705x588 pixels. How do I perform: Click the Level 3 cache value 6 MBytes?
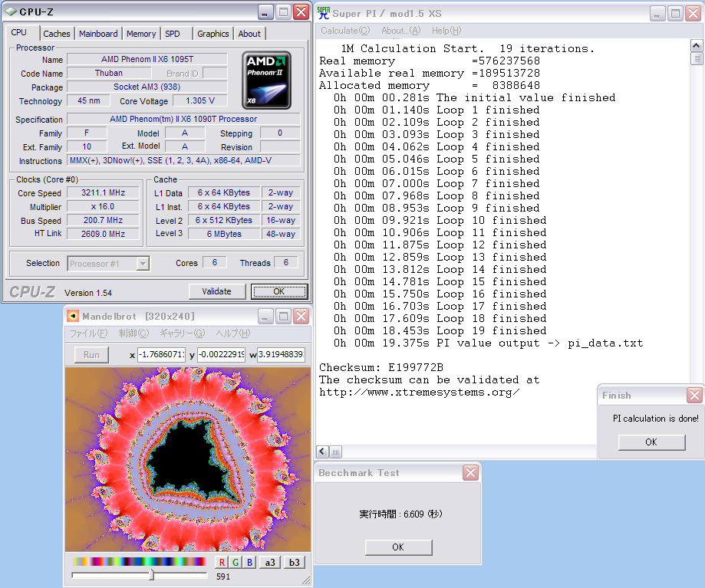tap(224, 234)
